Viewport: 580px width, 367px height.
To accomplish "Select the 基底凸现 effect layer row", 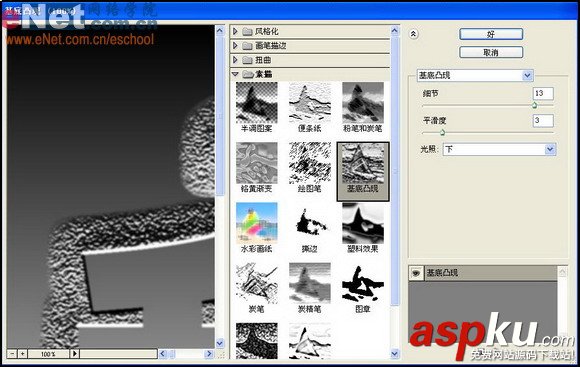I will coord(483,273).
